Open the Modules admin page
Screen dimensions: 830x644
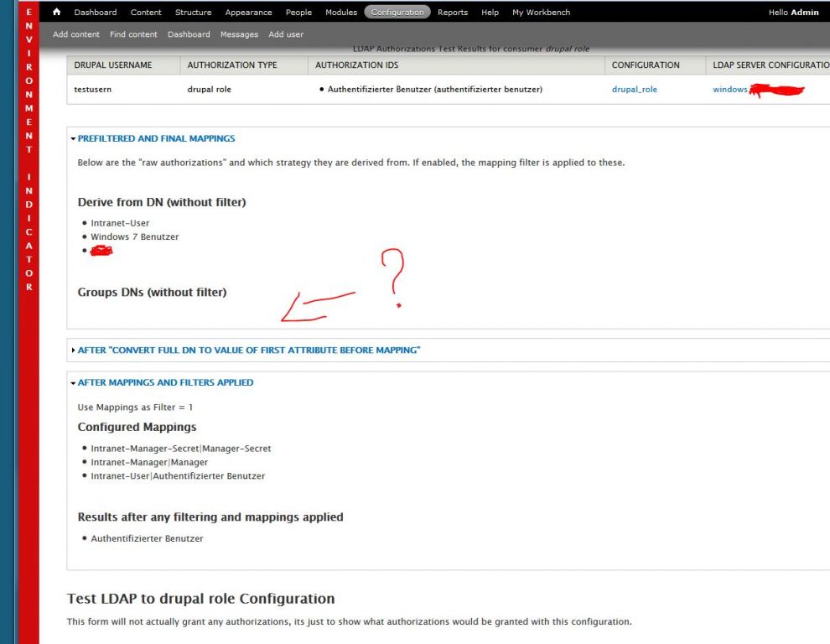[341, 13]
